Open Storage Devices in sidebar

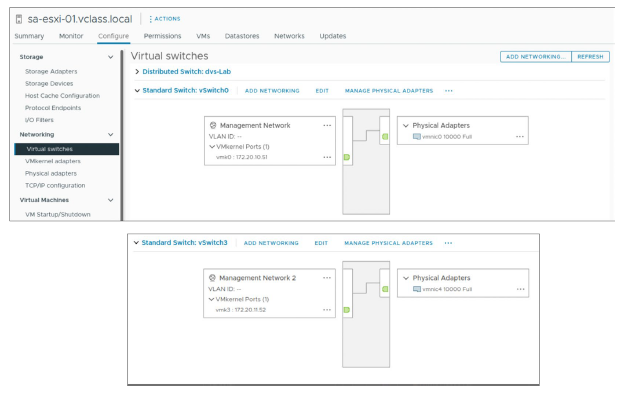click(49, 84)
